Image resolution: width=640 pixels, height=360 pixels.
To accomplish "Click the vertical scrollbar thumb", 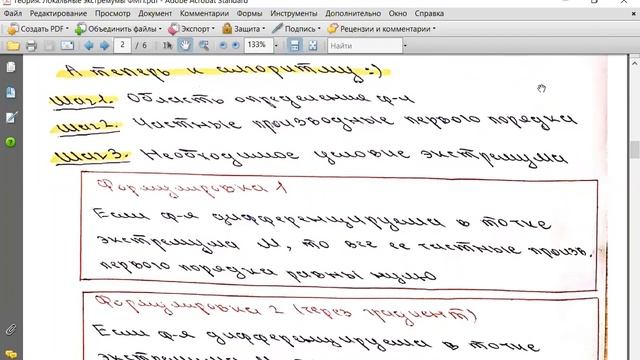I will 635,149.
